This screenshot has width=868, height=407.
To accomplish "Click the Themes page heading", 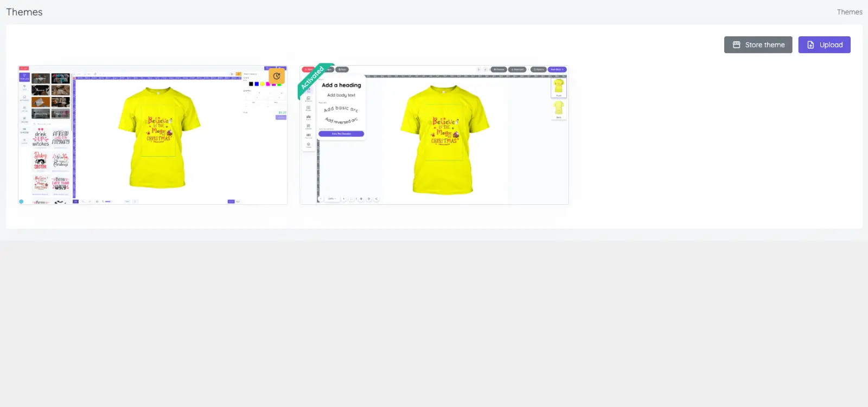I will click(24, 12).
